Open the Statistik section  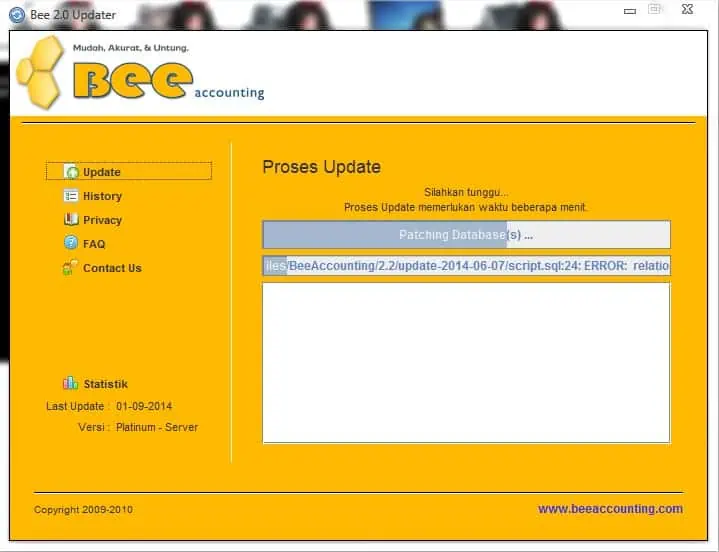tap(105, 384)
